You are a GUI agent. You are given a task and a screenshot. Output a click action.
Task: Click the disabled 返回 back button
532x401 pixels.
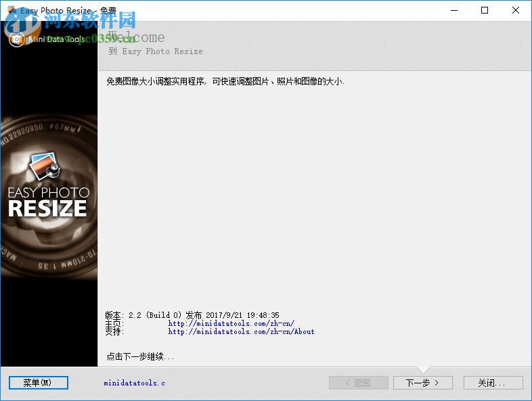coord(359,383)
